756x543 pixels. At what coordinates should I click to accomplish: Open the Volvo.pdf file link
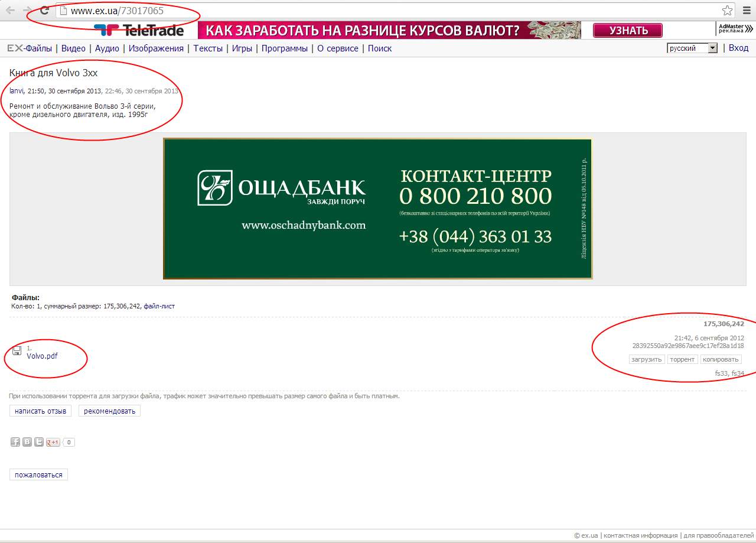pos(42,356)
